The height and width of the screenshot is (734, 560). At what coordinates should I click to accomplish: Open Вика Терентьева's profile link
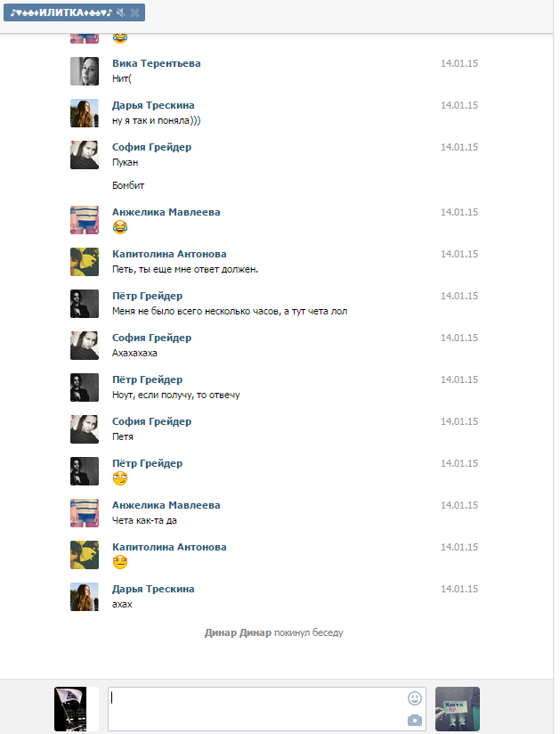coord(157,63)
